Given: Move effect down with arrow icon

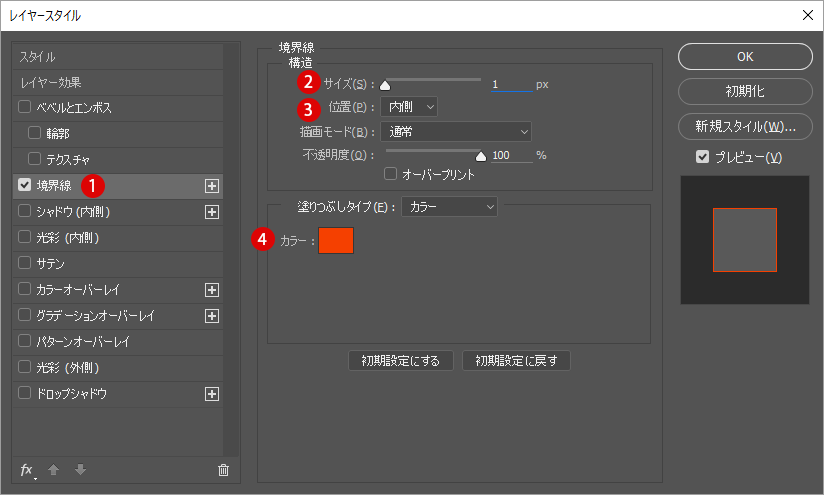Looking at the screenshot, I should coord(80,470).
